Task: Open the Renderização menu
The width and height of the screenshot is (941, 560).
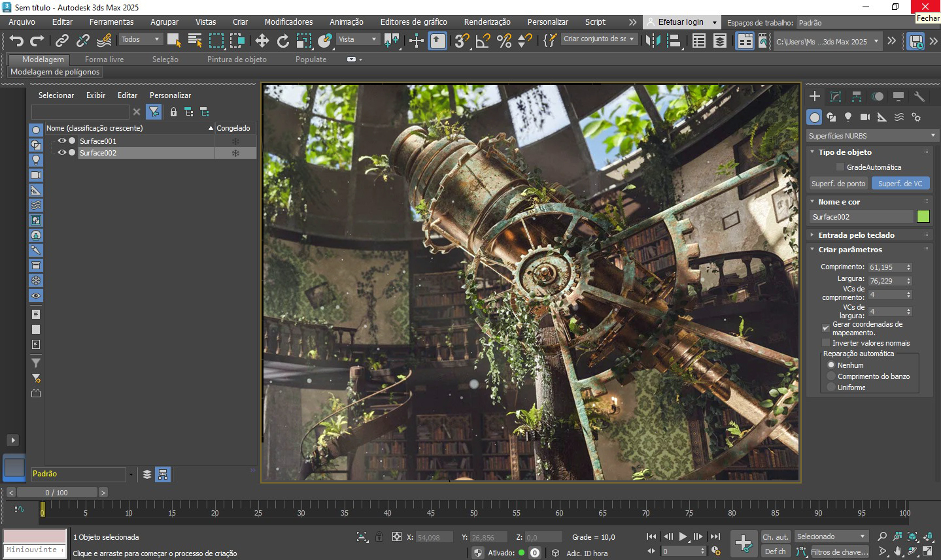Action: tap(487, 22)
